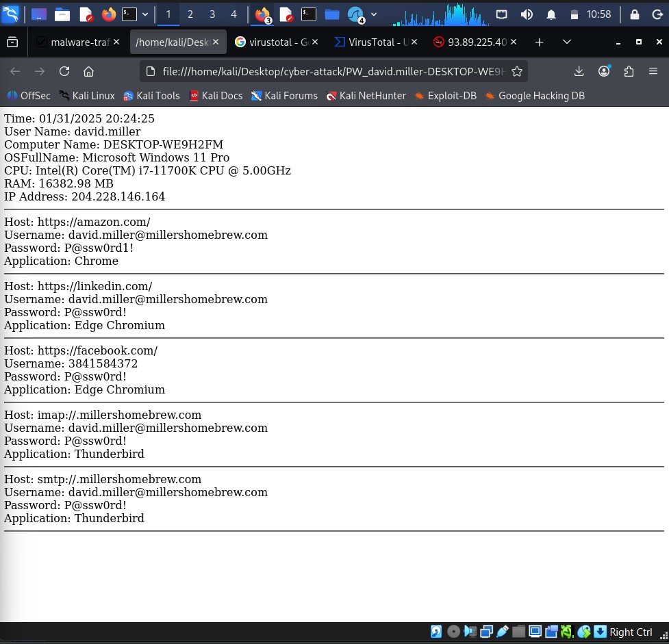This screenshot has height=644, width=669.
Task: Close the 93.89.225.40 tab
Action: tap(514, 42)
